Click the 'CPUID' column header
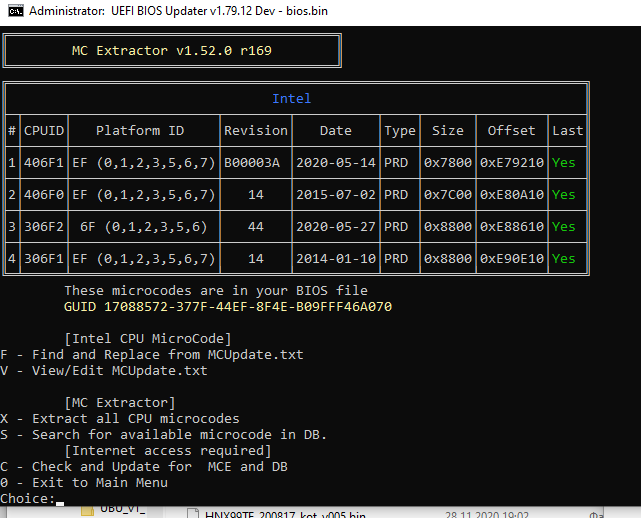This screenshot has width=641, height=518. [x=44, y=130]
